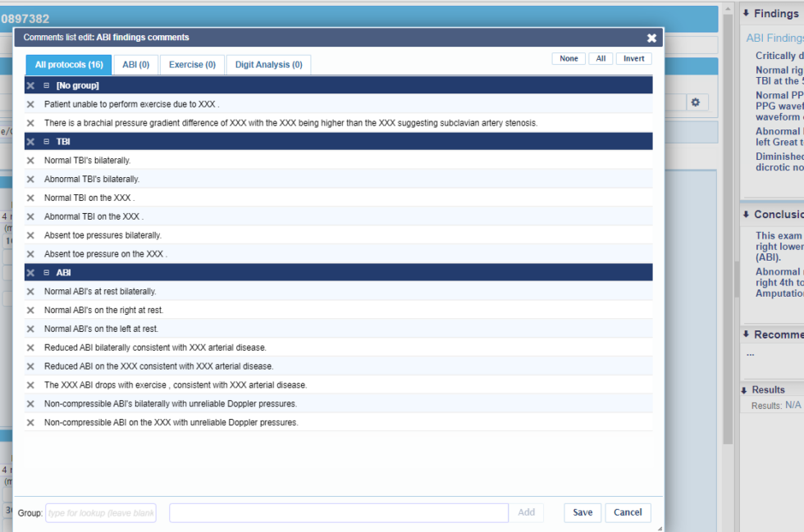Click the Group lookup field
The width and height of the screenshot is (804, 532).
coord(100,512)
